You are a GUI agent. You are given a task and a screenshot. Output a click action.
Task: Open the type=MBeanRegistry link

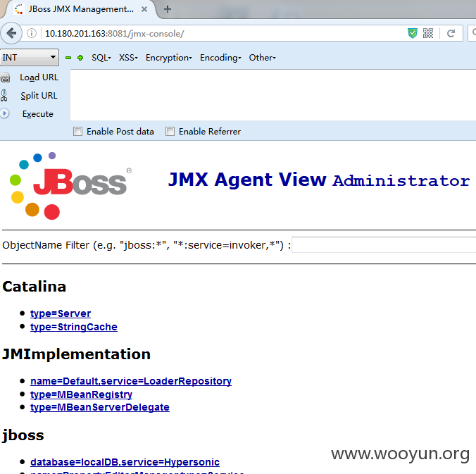(x=81, y=394)
